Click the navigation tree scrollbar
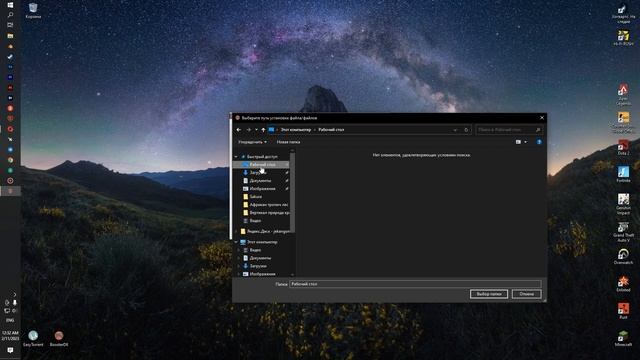 pyautogui.click(x=292, y=193)
